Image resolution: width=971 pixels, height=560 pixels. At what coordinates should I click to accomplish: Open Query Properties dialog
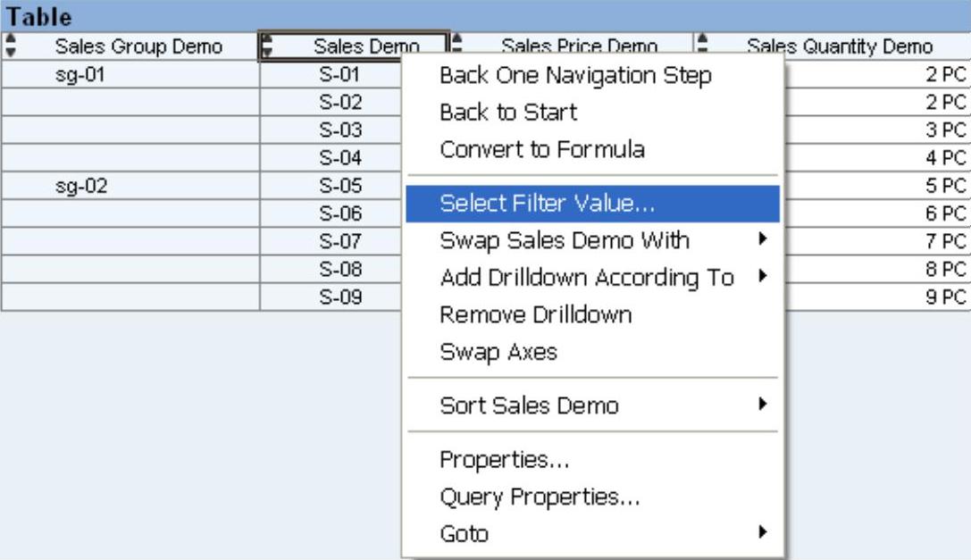[x=540, y=497]
